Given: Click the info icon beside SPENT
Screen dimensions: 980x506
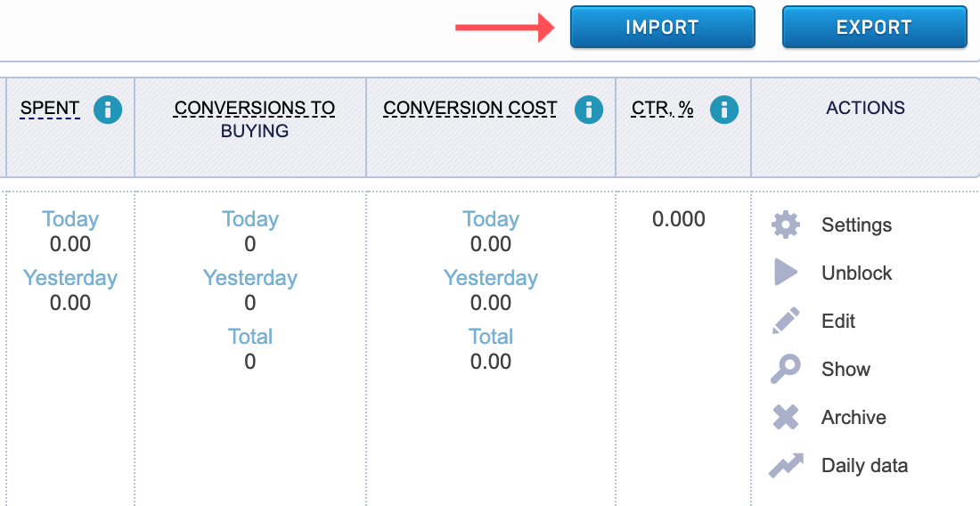Looking at the screenshot, I should (108, 110).
